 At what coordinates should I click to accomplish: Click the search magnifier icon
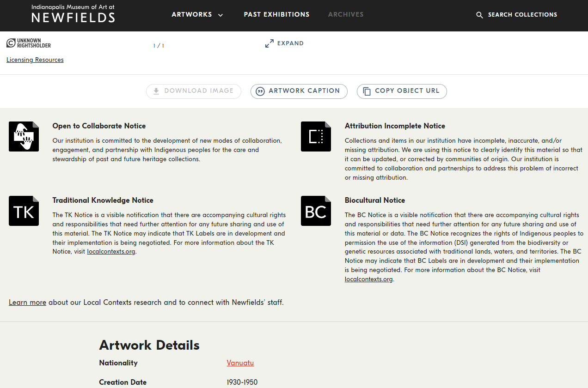click(479, 15)
